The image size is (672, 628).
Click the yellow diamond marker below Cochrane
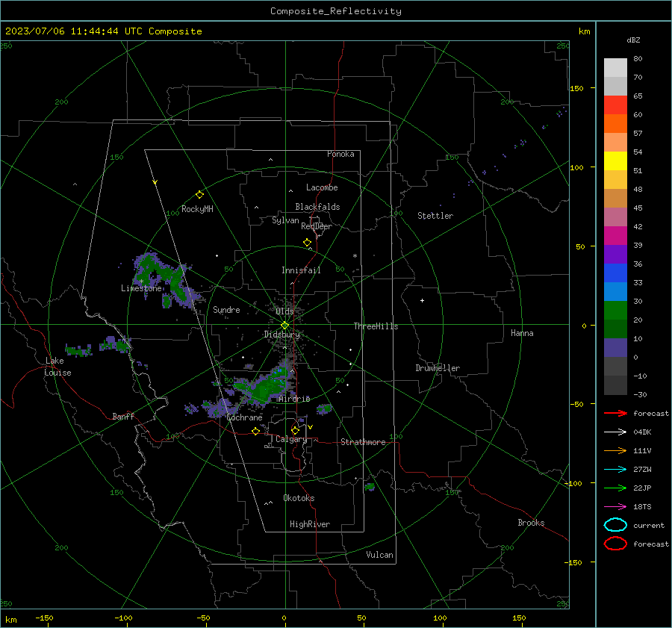tap(255, 431)
